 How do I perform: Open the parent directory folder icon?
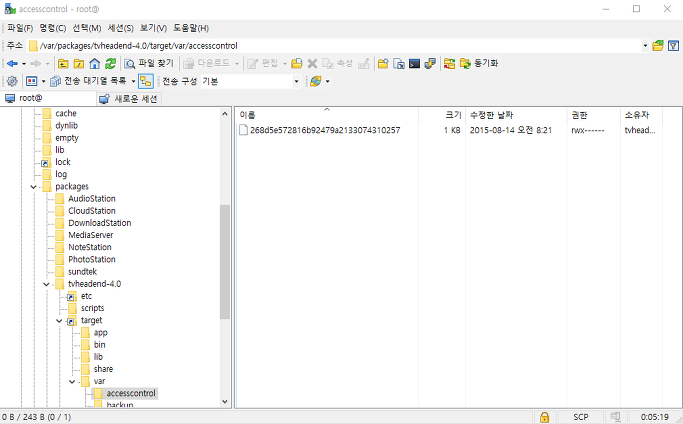63,64
